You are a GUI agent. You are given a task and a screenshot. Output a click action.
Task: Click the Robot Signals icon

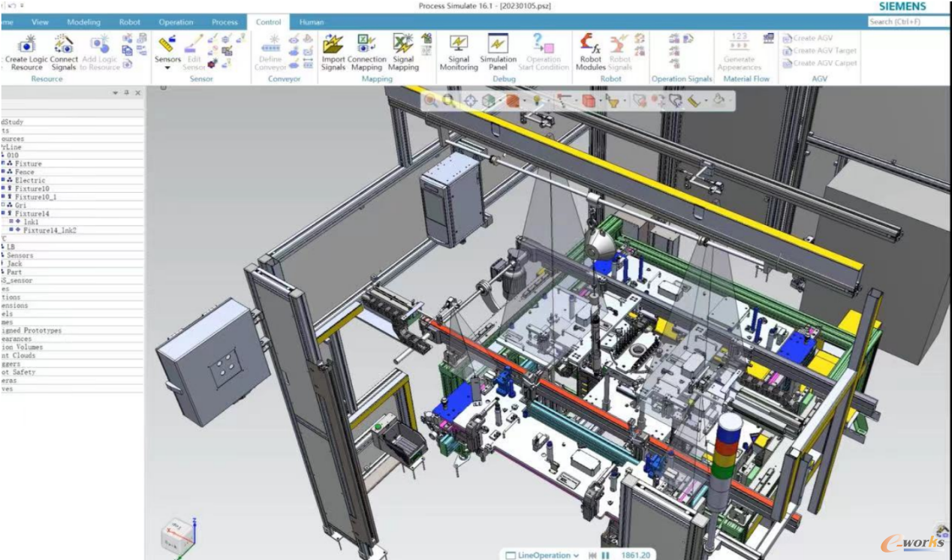click(620, 44)
